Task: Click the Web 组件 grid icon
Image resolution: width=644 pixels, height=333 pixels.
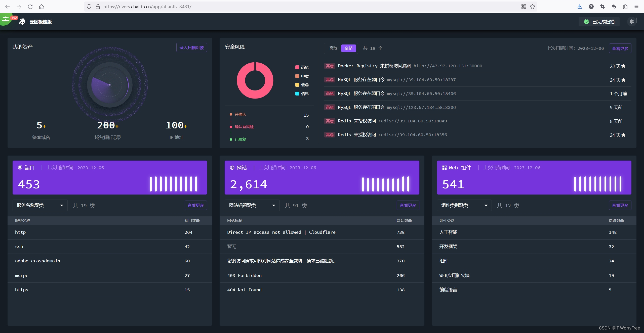Action: coord(445,168)
